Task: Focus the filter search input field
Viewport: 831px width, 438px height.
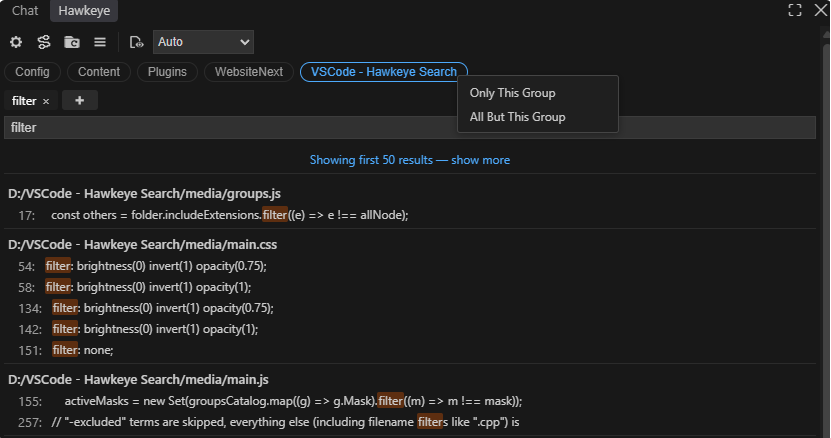Action: point(410,127)
